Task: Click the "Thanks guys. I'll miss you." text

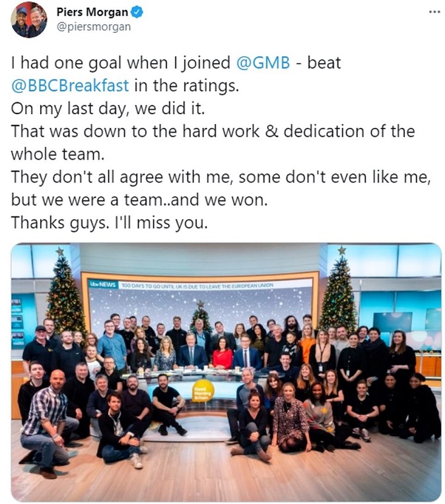Action: click(109, 223)
